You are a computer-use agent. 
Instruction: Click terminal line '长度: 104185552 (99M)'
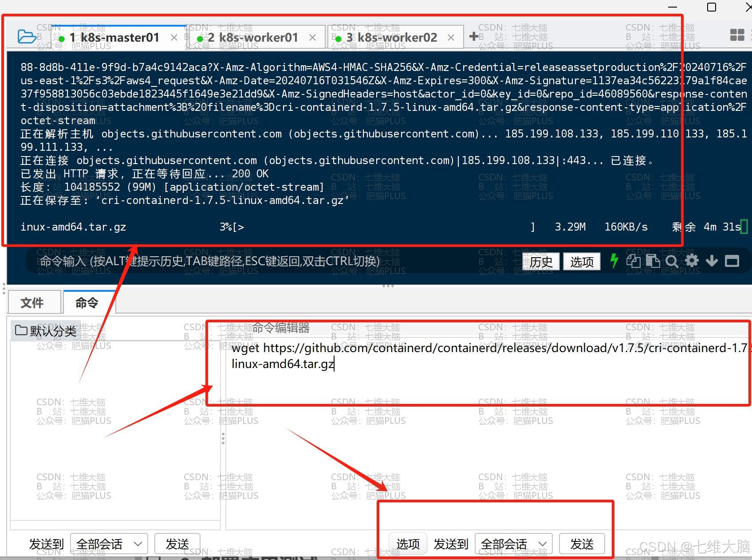pos(172,187)
